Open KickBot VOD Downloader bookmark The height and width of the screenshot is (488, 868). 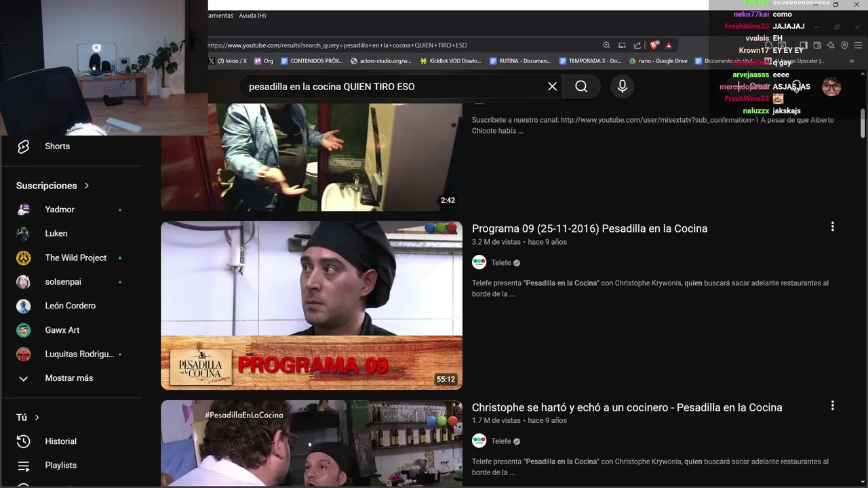click(x=451, y=61)
